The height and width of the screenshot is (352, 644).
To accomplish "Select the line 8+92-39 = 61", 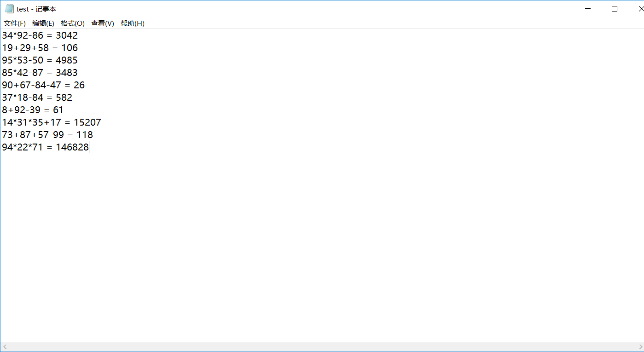I will pyautogui.click(x=33, y=110).
